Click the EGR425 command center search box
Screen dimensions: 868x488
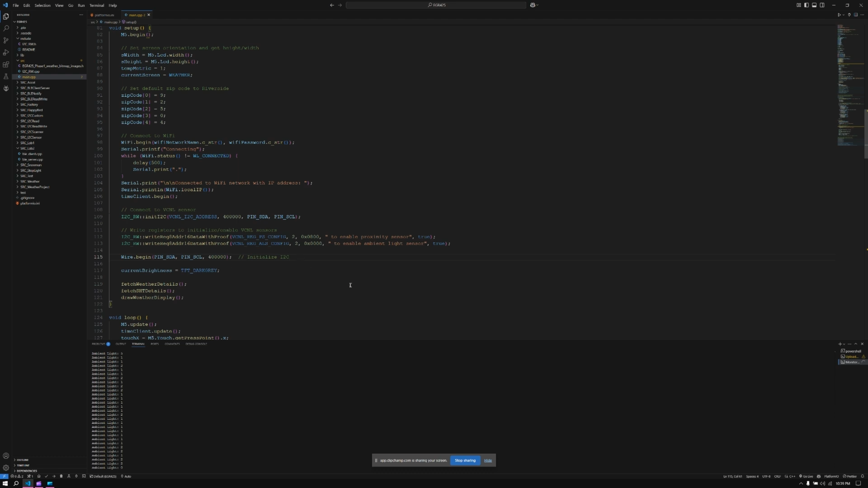pos(436,5)
